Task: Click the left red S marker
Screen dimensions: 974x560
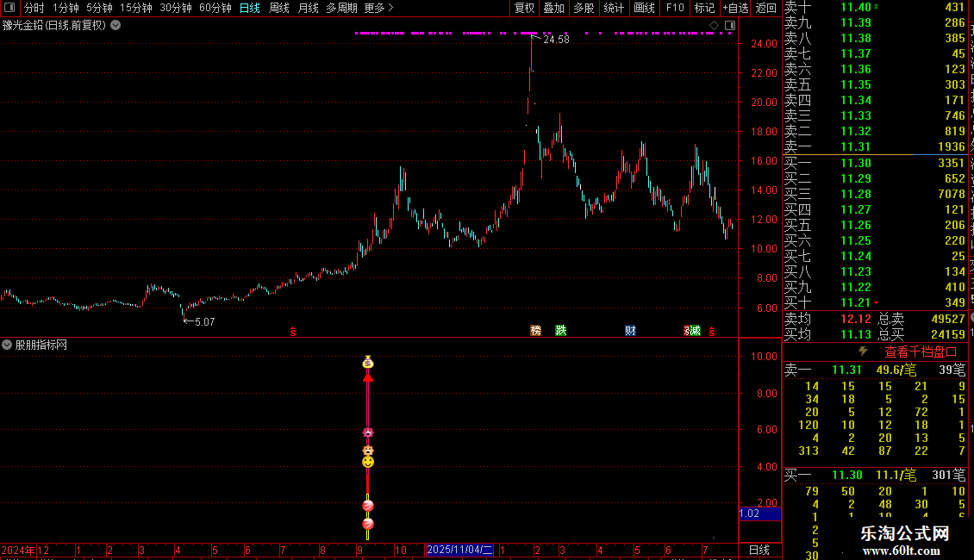Action: [292, 333]
